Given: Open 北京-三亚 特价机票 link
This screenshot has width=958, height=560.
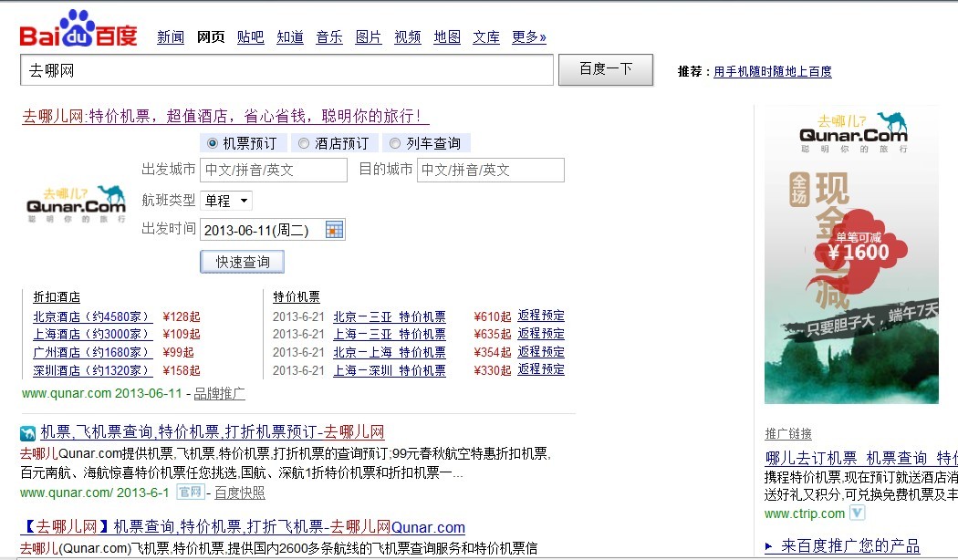Looking at the screenshot, I should click(x=390, y=317).
